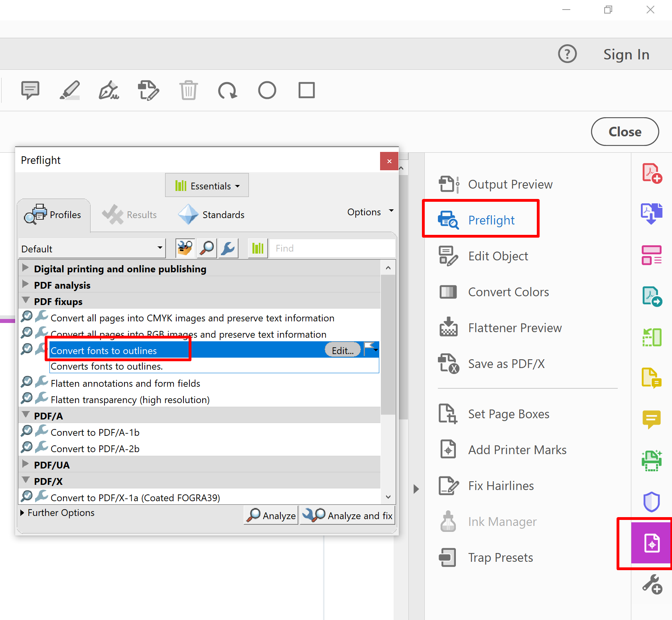Expand the Digital printing and online publishing group
This screenshot has width=672, height=620.
tap(26, 268)
